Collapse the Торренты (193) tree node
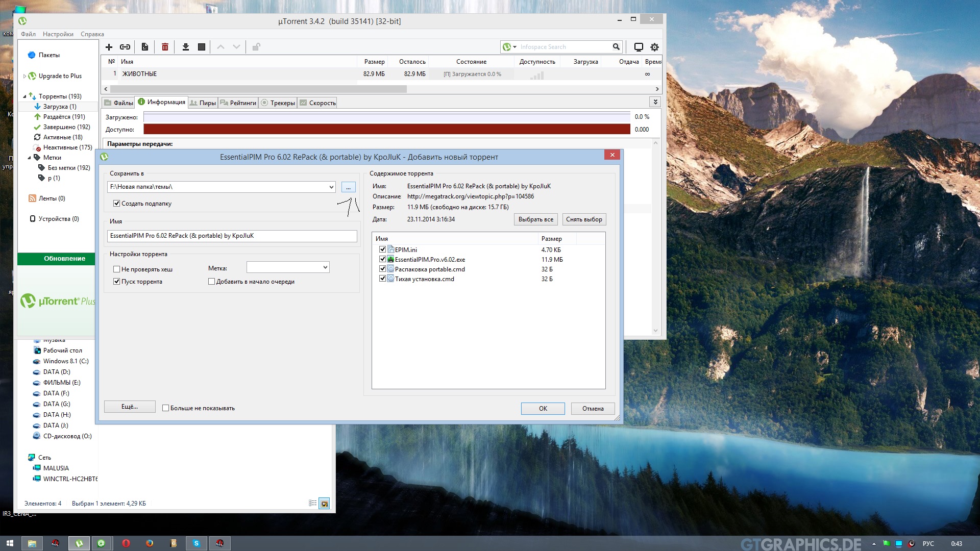Screen dimensions: 980x551 pos(24,96)
